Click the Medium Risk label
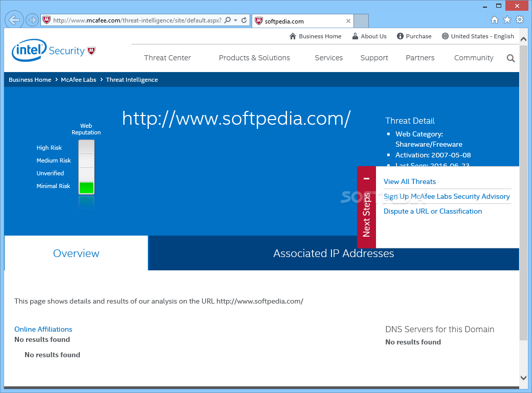The image size is (532, 393). point(54,160)
